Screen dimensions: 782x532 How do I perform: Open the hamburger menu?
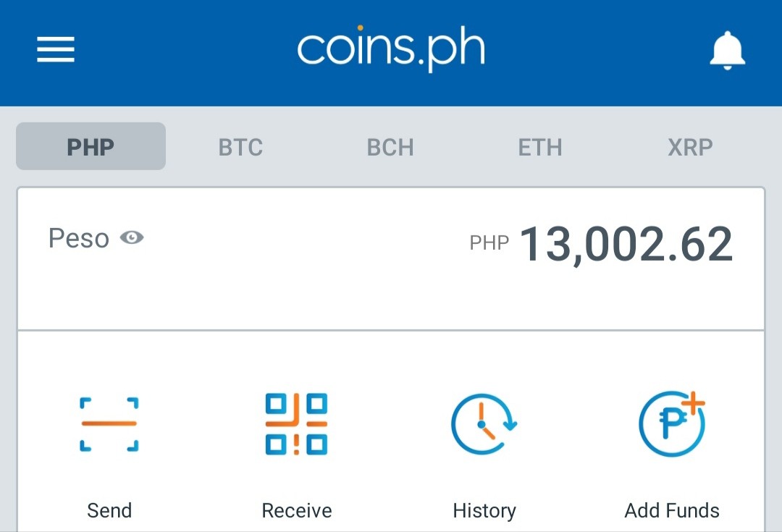(x=55, y=49)
